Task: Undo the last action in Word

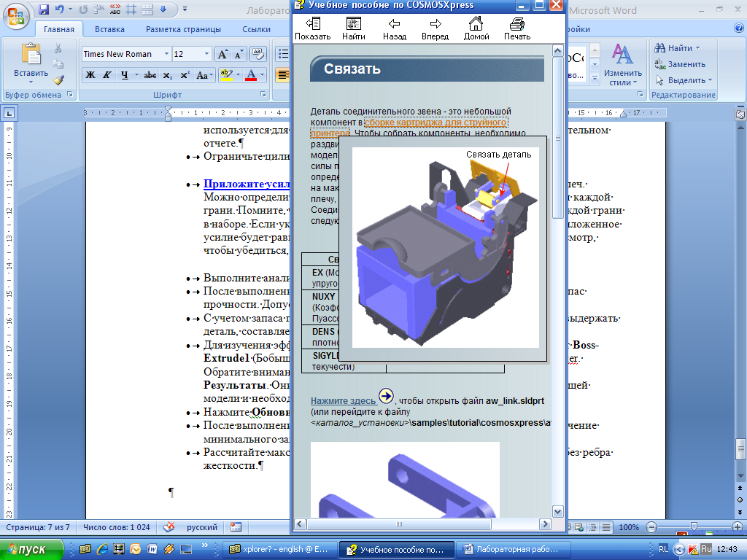Action: pyautogui.click(x=59, y=9)
